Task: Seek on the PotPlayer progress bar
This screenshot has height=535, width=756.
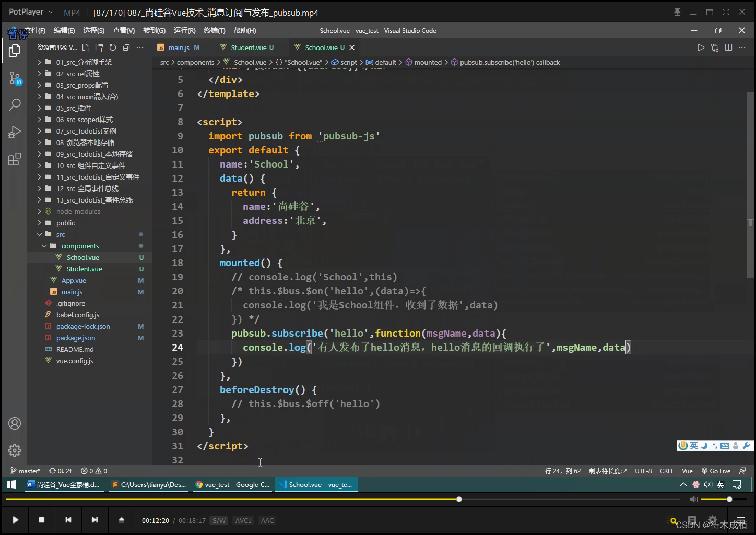Action: [x=342, y=500]
